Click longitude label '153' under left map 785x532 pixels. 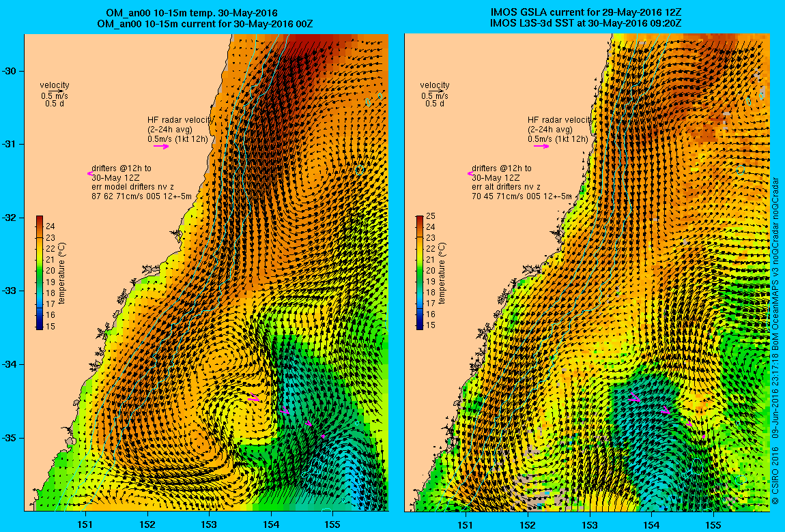[x=210, y=524]
